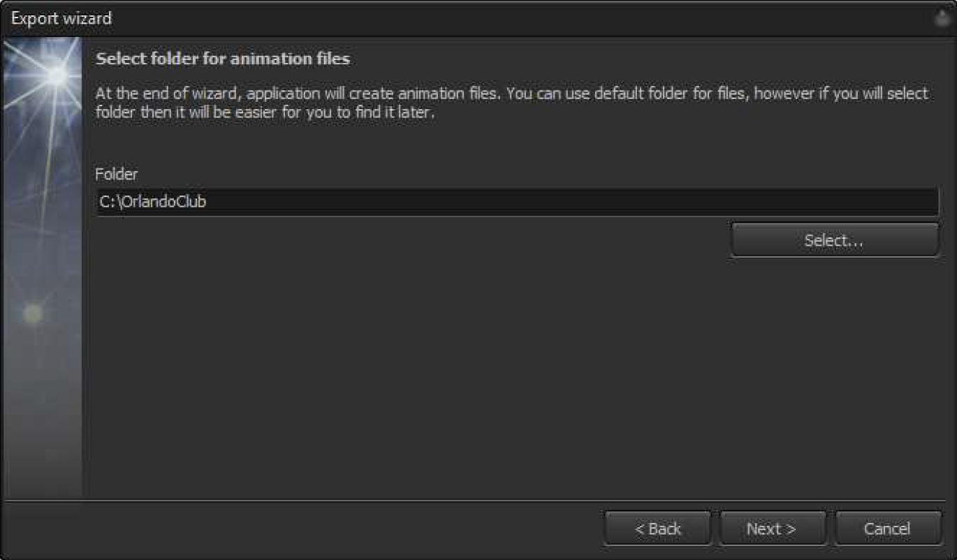
Task: Click the bright starburst flare in banner
Action: pos(54,73)
